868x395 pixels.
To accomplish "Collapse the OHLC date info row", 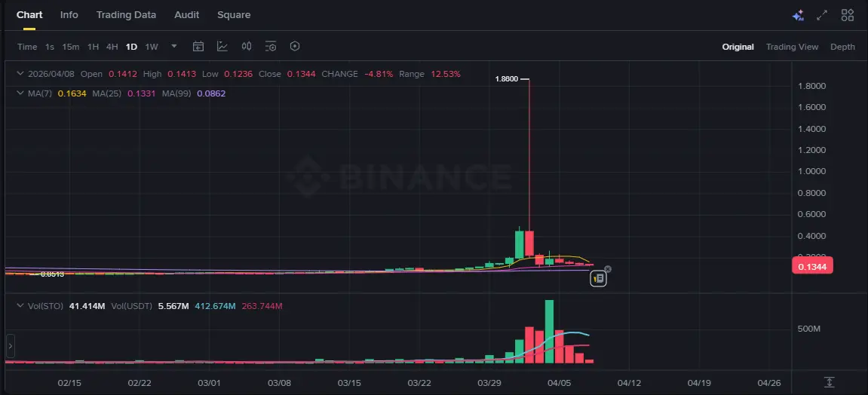I will (x=20, y=74).
